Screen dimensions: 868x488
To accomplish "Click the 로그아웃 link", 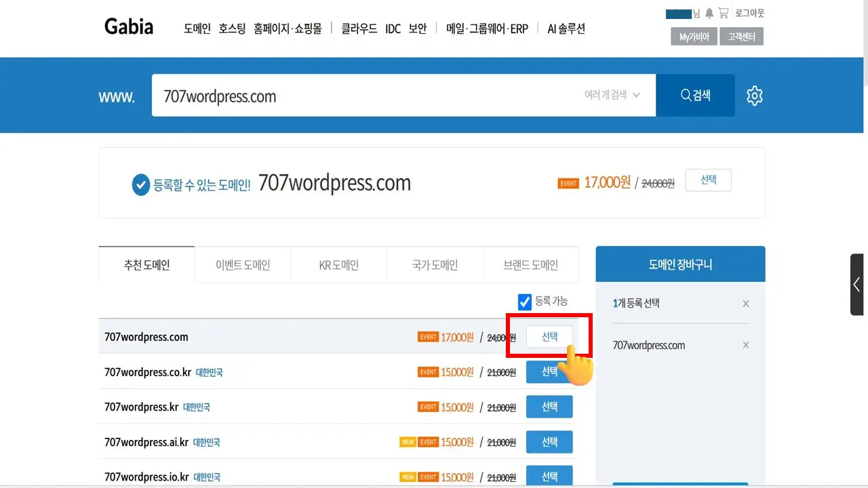I will coord(749,13).
